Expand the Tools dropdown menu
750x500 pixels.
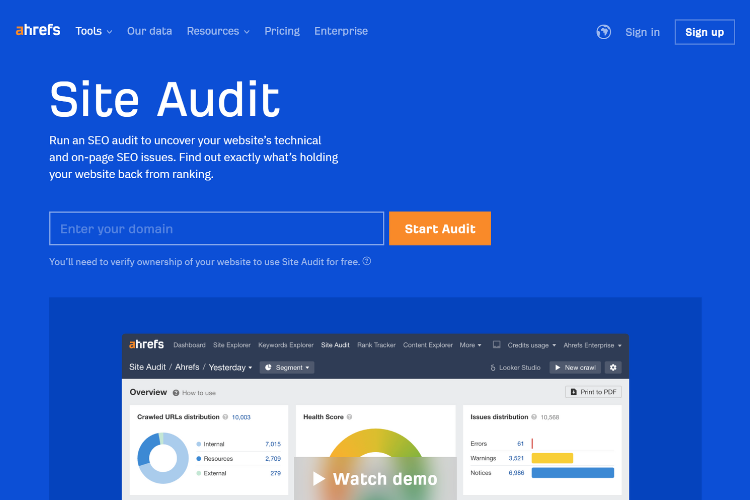(94, 31)
